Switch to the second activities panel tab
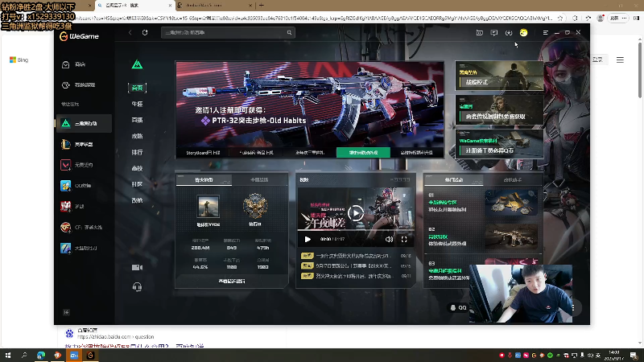 [513, 179]
